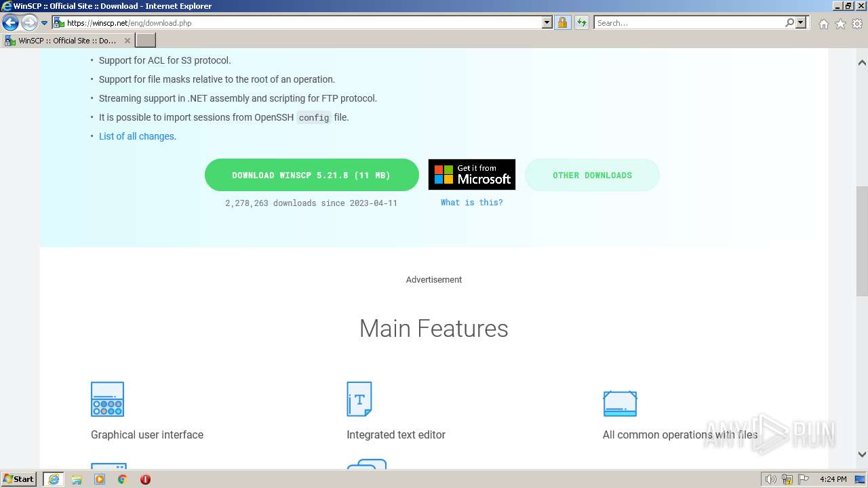Open the Tools gear icon
This screenshot has height=488, width=868.
click(857, 24)
